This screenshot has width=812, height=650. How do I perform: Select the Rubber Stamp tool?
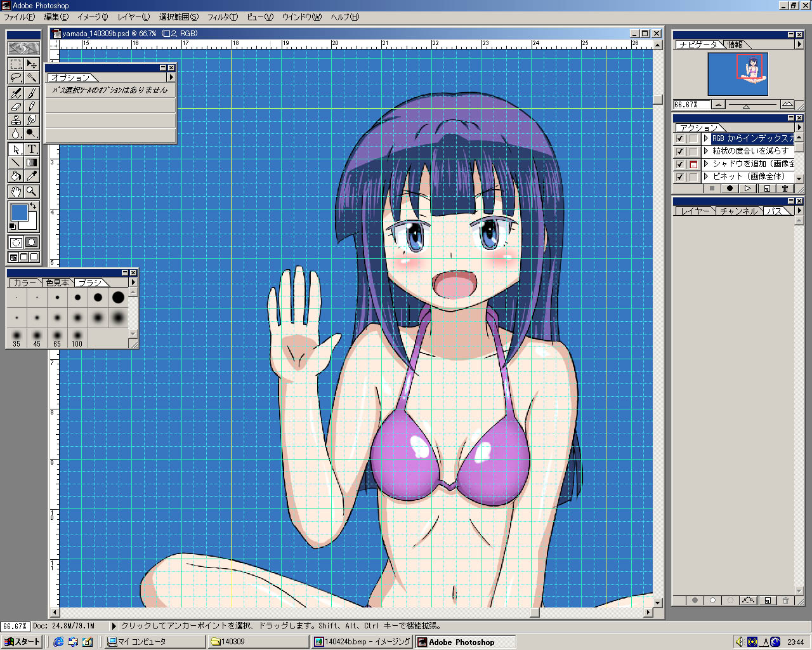click(16, 120)
